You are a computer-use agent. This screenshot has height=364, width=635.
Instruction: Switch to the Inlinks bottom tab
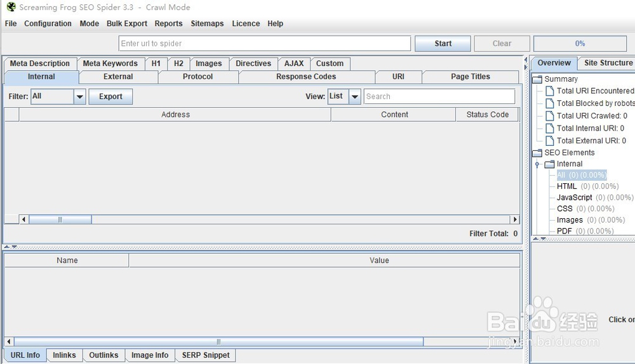coord(64,355)
